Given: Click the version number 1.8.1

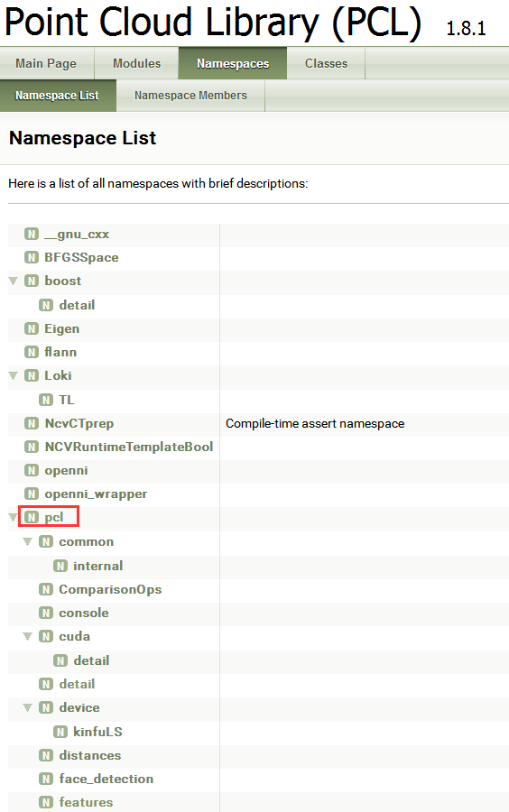Looking at the screenshot, I should 466,29.
